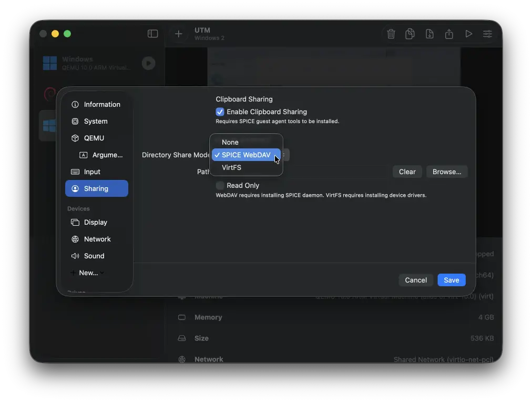Select the Sharing settings tab

click(97, 188)
